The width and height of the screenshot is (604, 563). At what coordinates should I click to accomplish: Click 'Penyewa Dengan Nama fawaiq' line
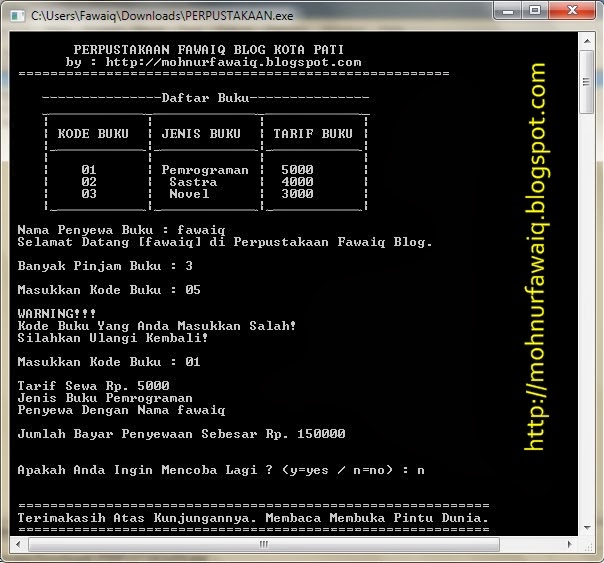click(x=121, y=410)
